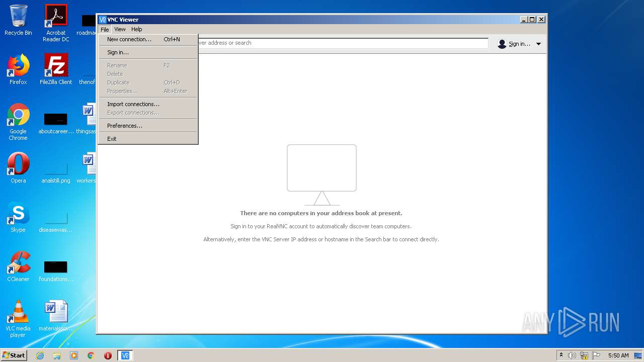Open Chrome from the taskbar
This screenshot has height=362, width=644.
click(x=91, y=355)
